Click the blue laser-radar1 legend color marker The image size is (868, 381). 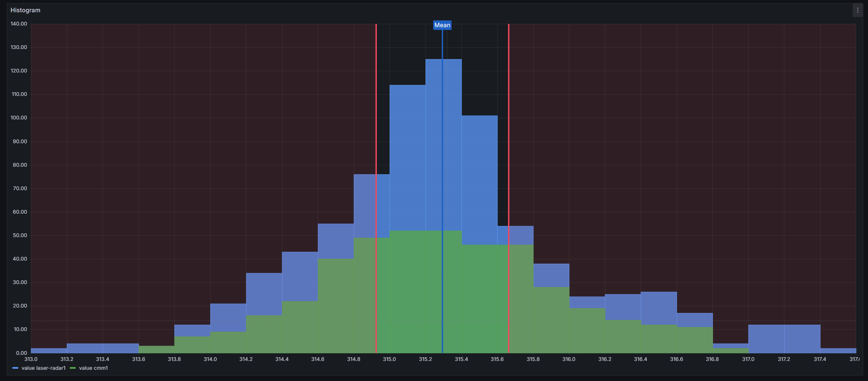point(15,368)
